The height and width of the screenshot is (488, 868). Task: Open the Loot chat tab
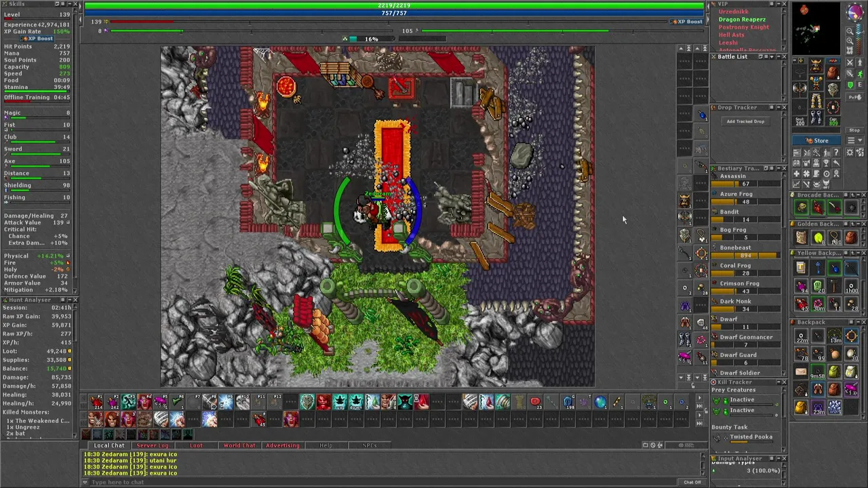pyautogui.click(x=196, y=445)
